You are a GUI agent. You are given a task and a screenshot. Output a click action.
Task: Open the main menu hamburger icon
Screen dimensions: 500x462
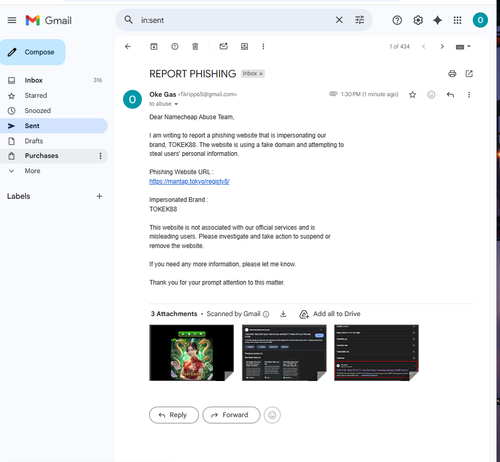[12, 20]
